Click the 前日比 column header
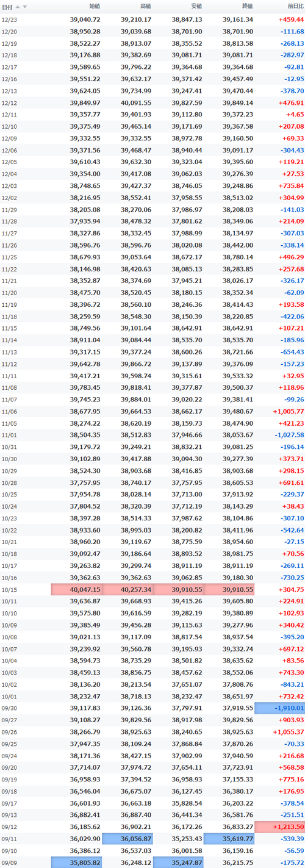The height and width of the screenshot is (868, 305). [x=295, y=7]
